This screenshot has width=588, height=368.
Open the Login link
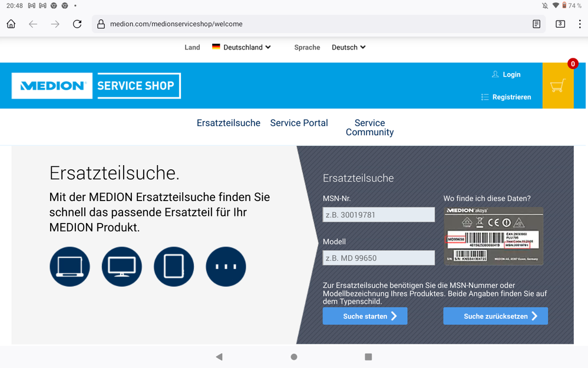point(507,74)
